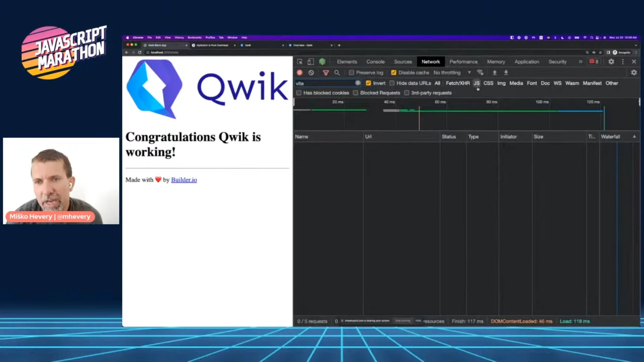Open the issues counter flag showing 8
The height and width of the screenshot is (362, 644).
click(x=594, y=62)
